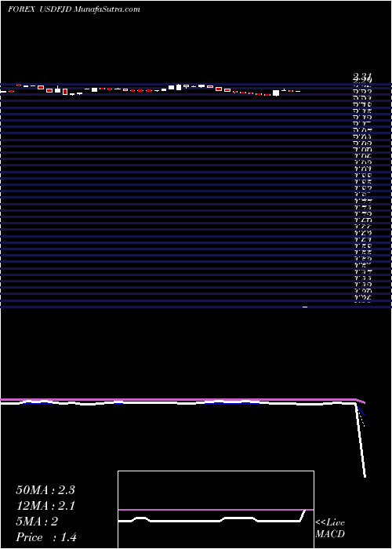Click the 5MA : 2 value
The image size is (392, 549).
pos(37,522)
